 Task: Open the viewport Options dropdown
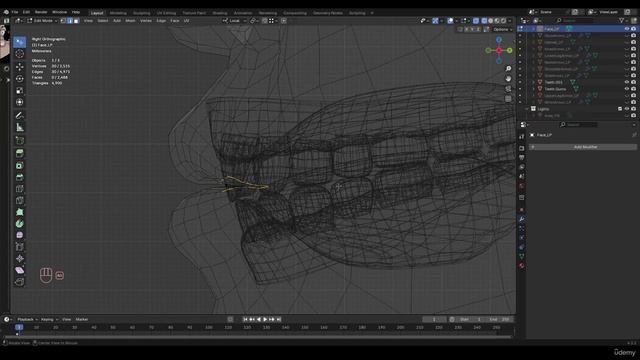[502, 29]
